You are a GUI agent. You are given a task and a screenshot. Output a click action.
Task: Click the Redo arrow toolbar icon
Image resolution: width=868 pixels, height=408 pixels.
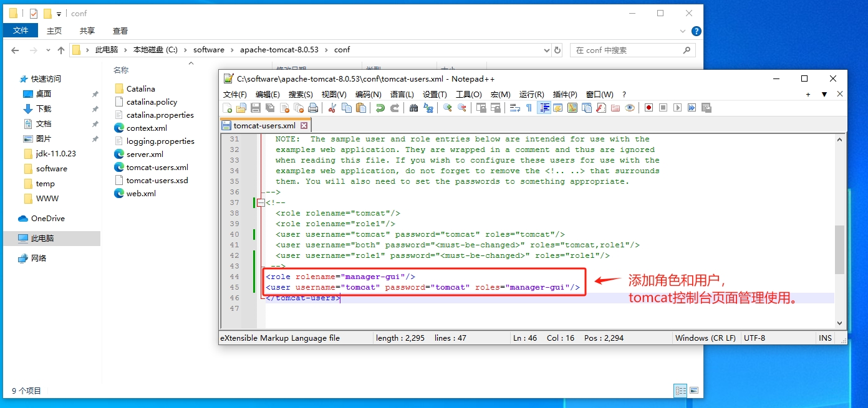coord(395,108)
